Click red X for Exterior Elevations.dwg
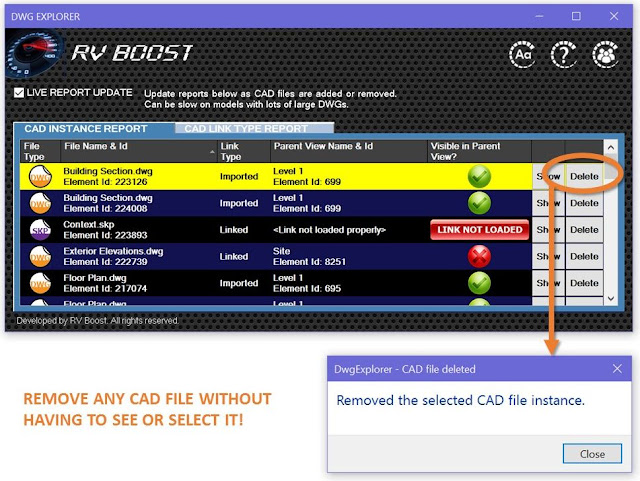This screenshot has height=481, width=640. click(x=479, y=256)
